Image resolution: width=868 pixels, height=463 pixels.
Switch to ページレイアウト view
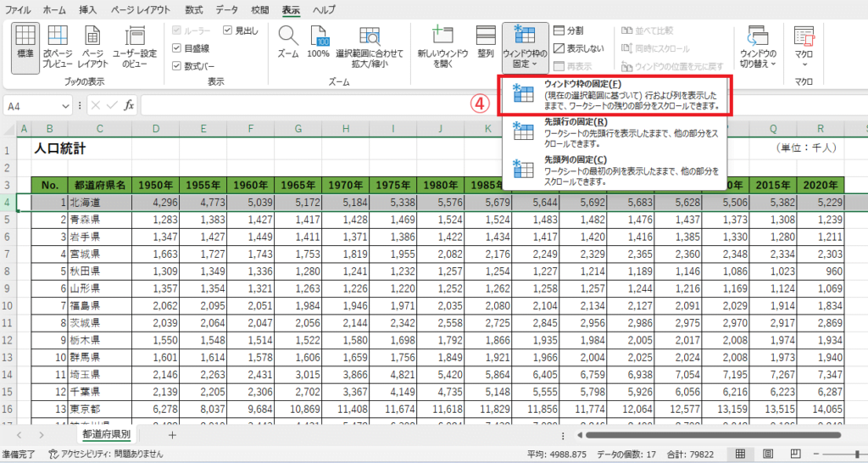tap(92, 47)
